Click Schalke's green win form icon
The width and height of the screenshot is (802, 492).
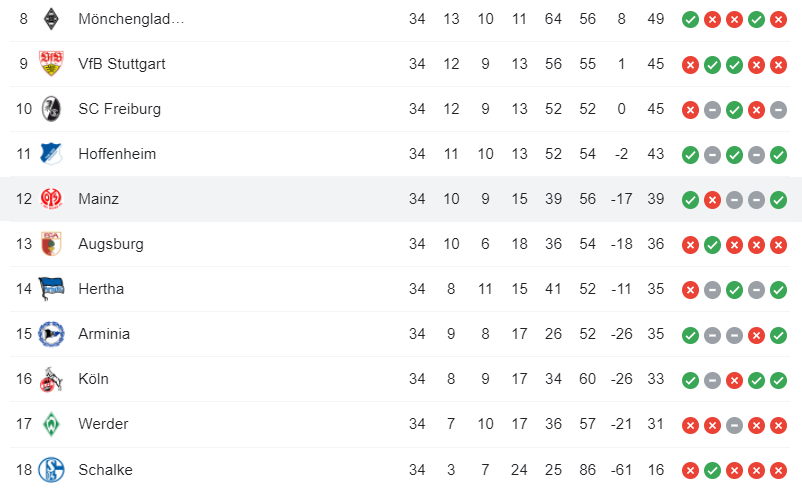pos(712,471)
